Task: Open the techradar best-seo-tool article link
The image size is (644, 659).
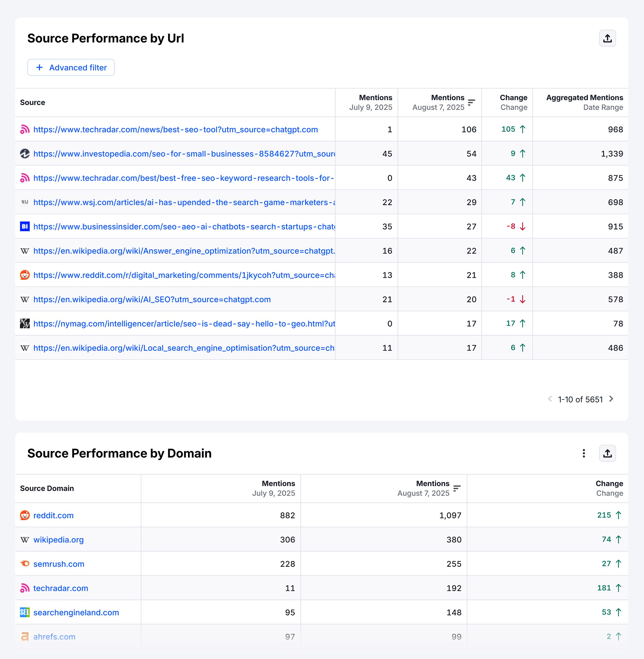Action: tap(175, 129)
